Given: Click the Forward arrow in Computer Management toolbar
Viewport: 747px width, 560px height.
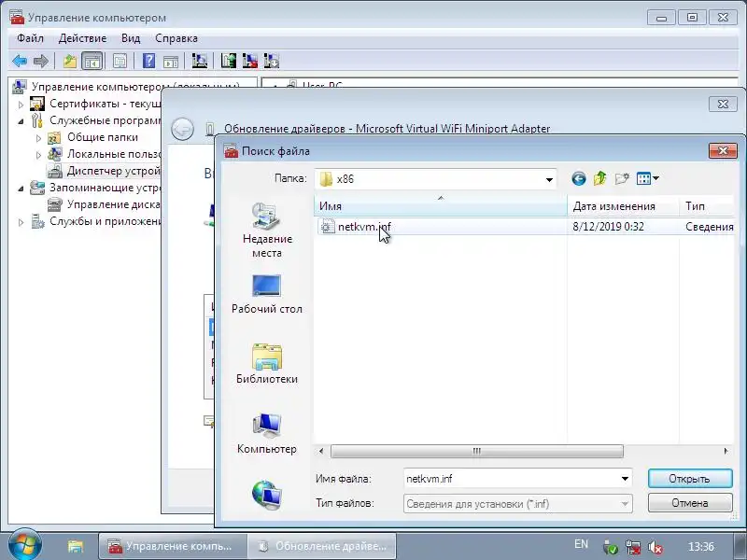Looking at the screenshot, I should coord(41,61).
